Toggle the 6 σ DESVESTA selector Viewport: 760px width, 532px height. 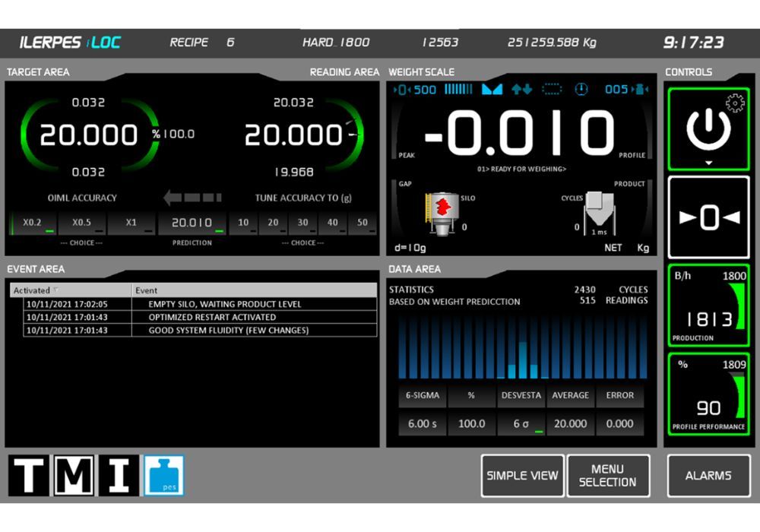click(x=522, y=424)
